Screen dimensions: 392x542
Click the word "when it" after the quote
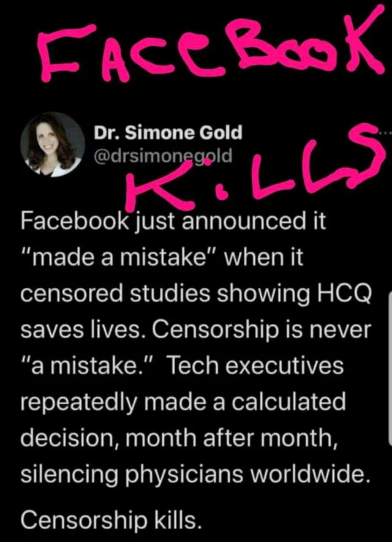tap(264, 257)
